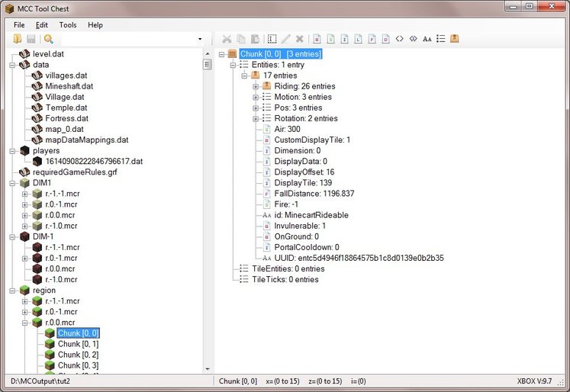
Task: Open the Tools menu
Action: tap(68, 25)
